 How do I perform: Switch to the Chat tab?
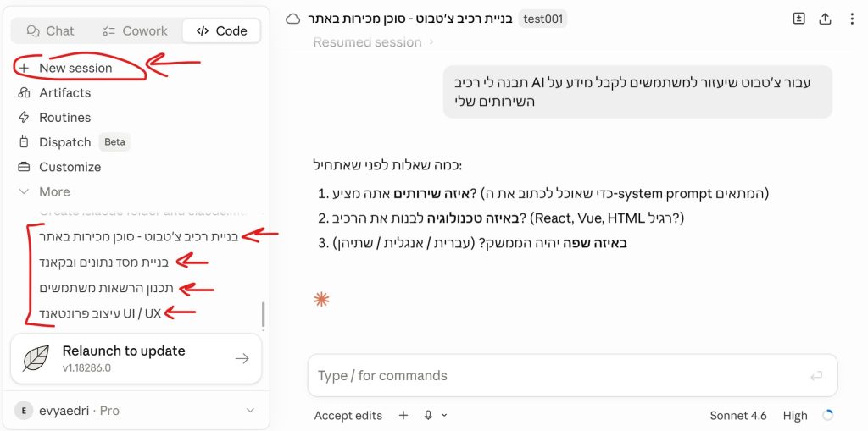(x=50, y=31)
